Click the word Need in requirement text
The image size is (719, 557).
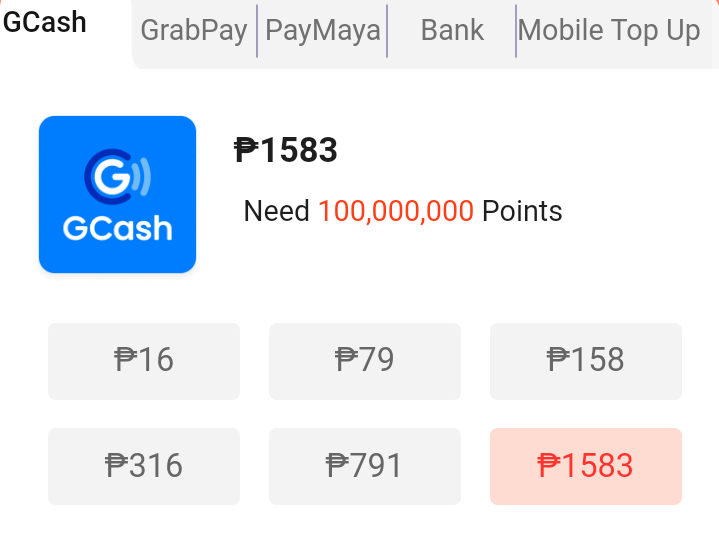point(276,212)
